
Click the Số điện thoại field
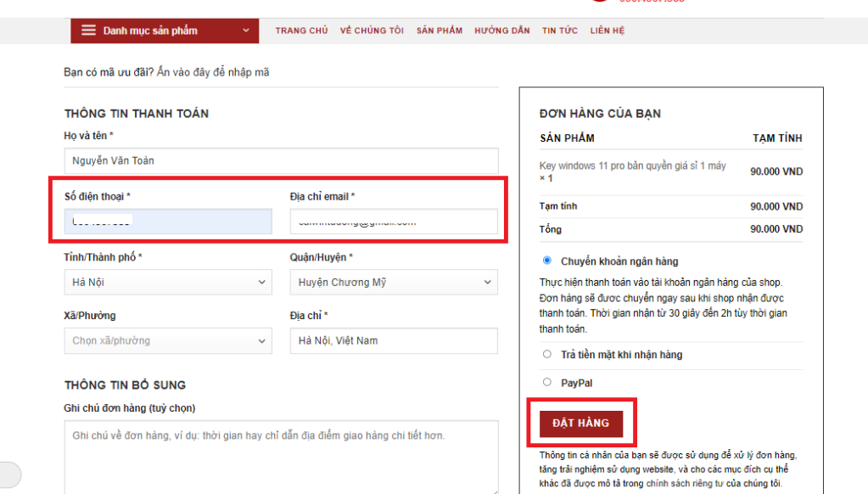coord(168,222)
